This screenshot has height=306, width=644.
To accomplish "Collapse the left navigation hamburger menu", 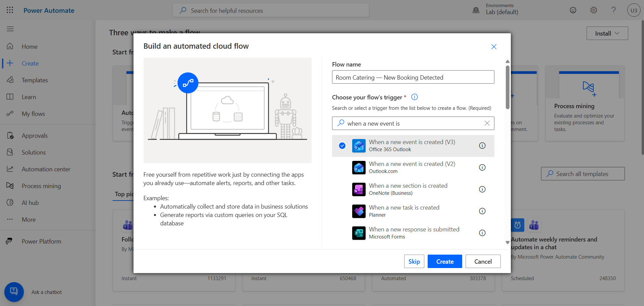I will pos(10,29).
